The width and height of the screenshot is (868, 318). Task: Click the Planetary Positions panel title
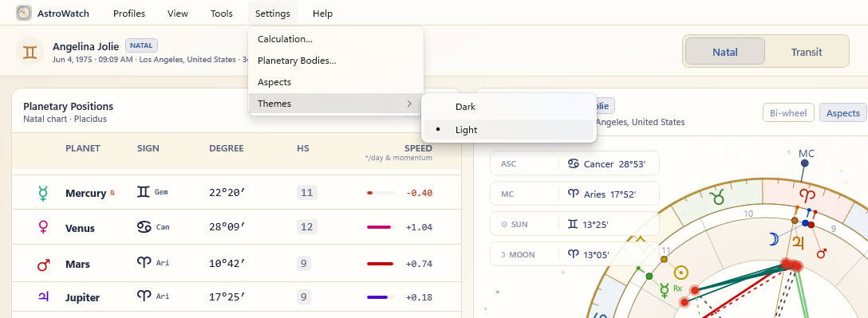68,106
